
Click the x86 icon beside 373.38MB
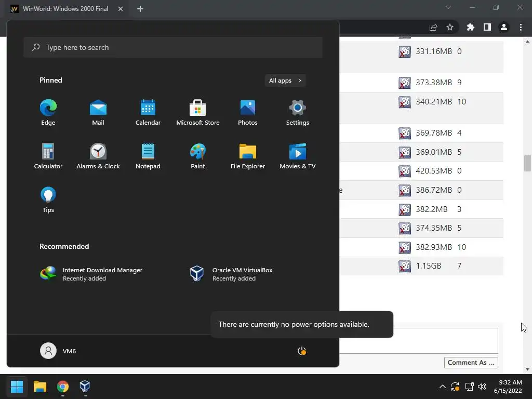tap(404, 83)
